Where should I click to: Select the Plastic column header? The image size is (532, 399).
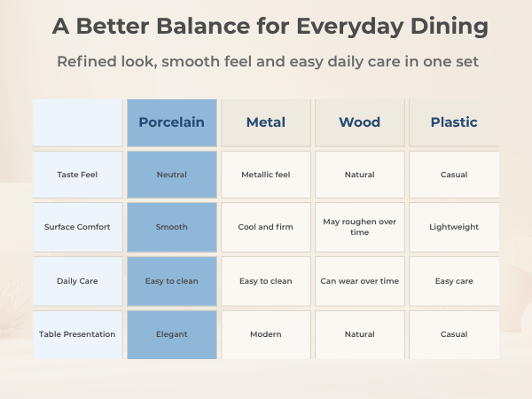coord(454,123)
